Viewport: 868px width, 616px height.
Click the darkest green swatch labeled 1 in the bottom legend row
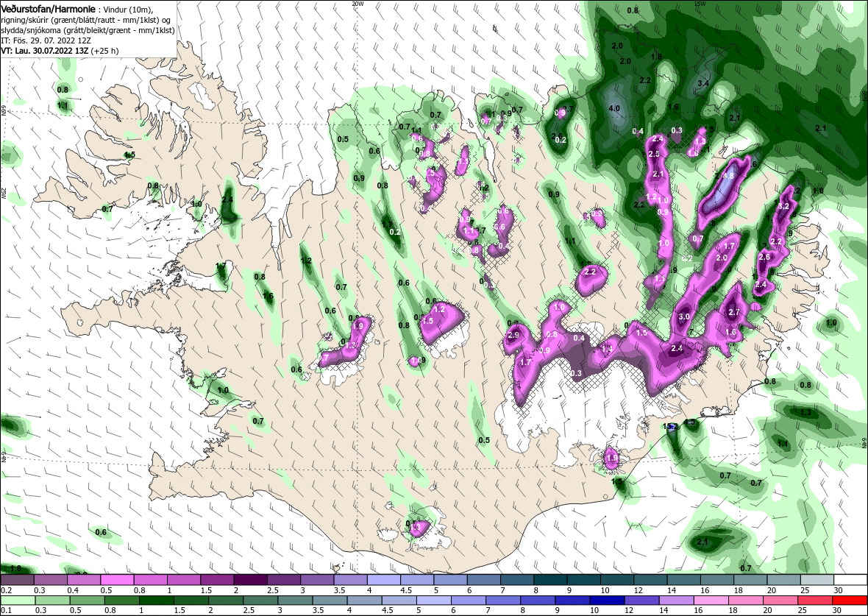coord(156,601)
